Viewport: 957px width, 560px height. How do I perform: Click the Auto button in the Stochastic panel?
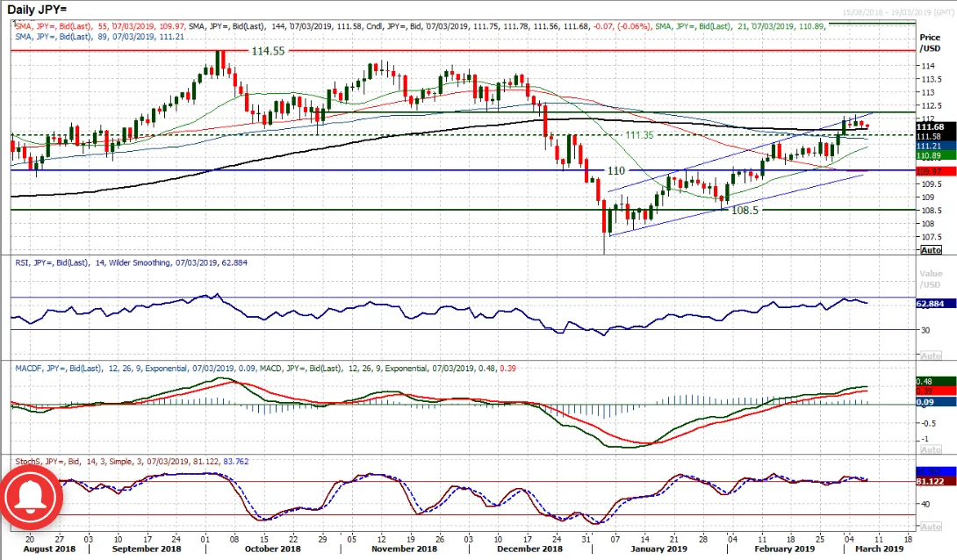click(931, 527)
